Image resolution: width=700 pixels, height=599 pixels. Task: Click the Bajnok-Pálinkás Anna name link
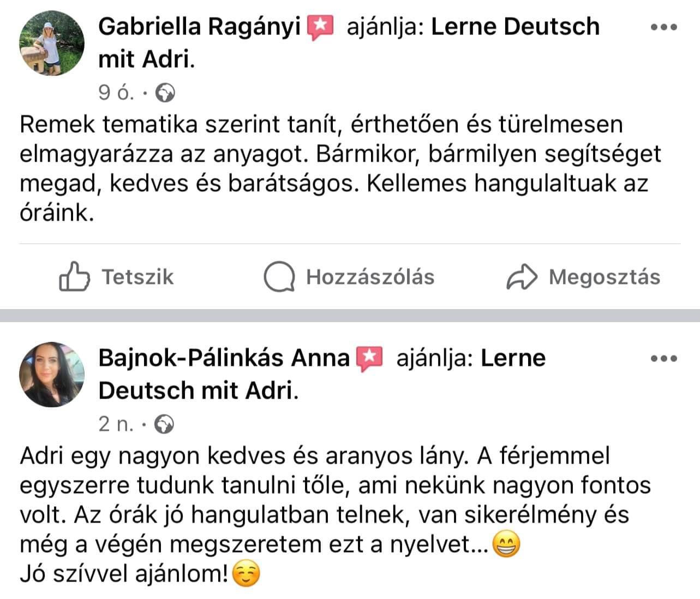tap(224, 358)
